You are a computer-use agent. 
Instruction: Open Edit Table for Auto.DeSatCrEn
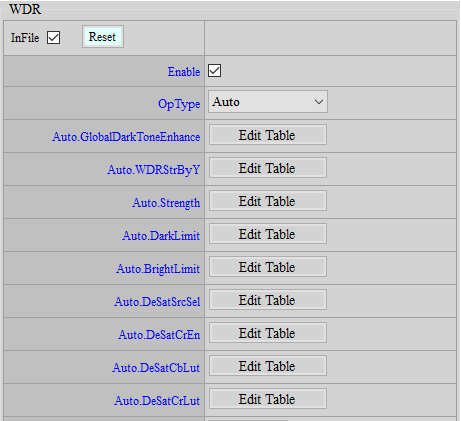(x=268, y=333)
